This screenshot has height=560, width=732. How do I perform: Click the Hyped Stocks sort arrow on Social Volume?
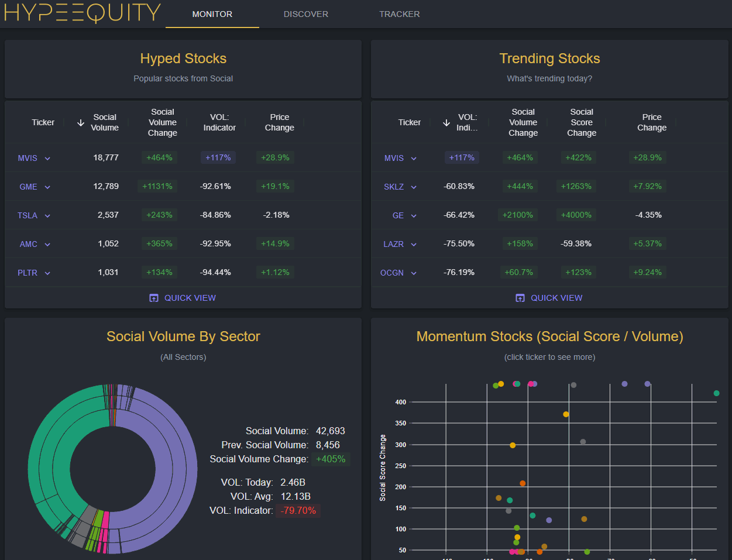coord(81,122)
